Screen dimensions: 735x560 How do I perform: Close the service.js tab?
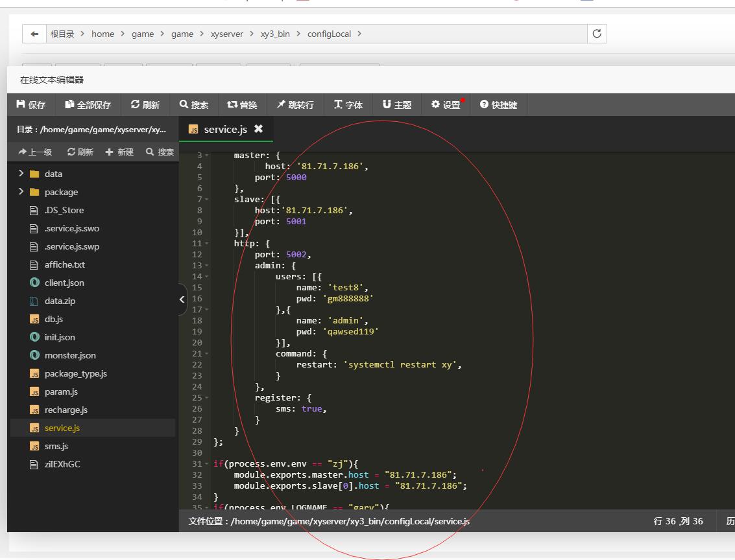click(x=258, y=129)
